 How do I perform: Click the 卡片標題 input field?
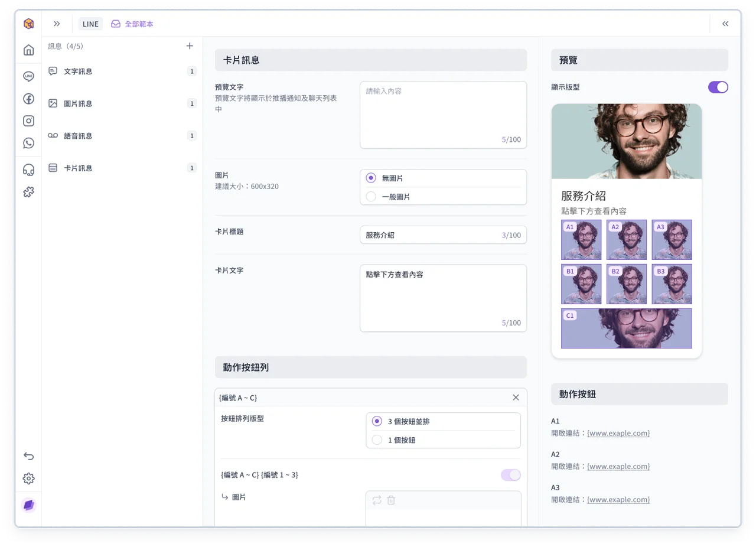[x=443, y=235]
